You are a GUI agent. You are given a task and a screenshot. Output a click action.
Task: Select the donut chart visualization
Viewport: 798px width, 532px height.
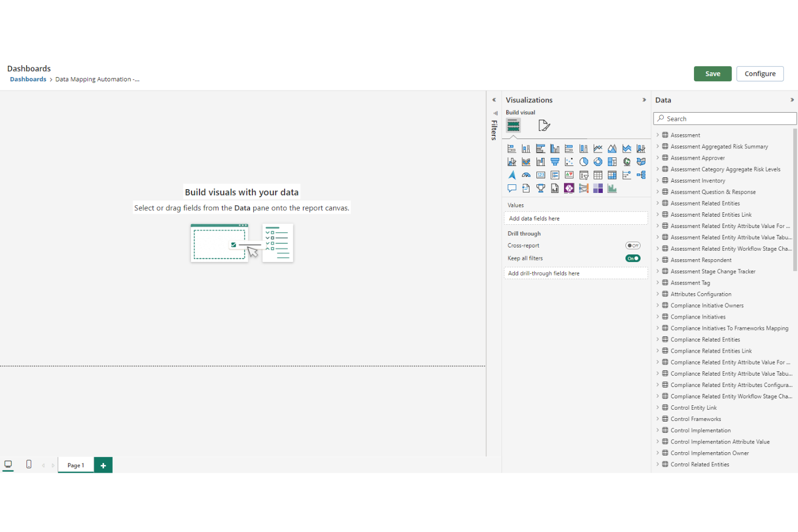(597, 161)
